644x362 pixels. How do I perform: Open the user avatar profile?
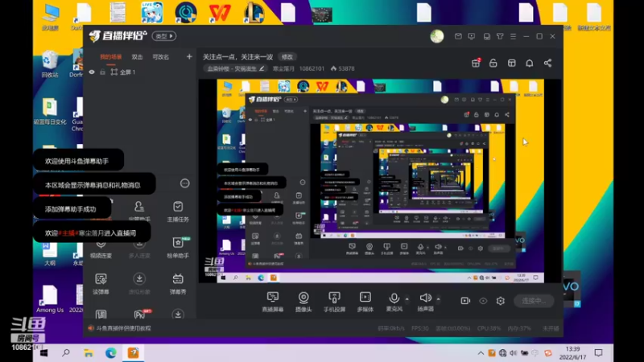point(436,36)
